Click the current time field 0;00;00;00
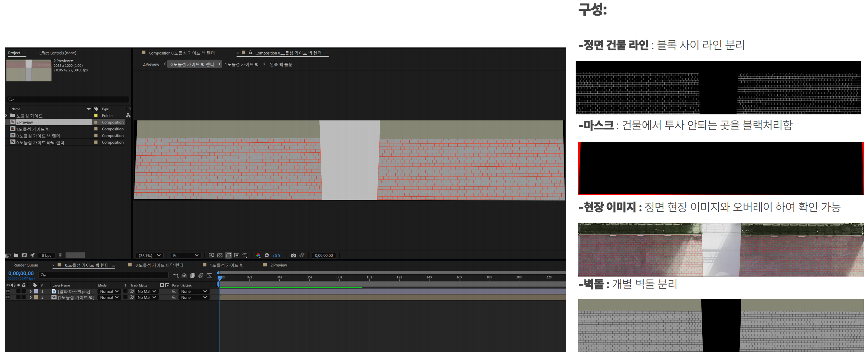The width and height of the screenshot is (868, 362). tap(20, 273)
